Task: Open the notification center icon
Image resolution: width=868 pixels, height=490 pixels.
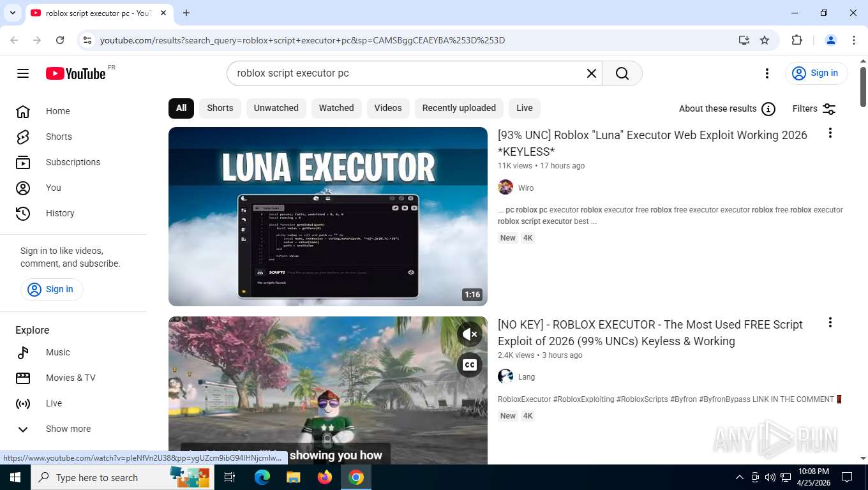Action: click(x=847, y=477)
